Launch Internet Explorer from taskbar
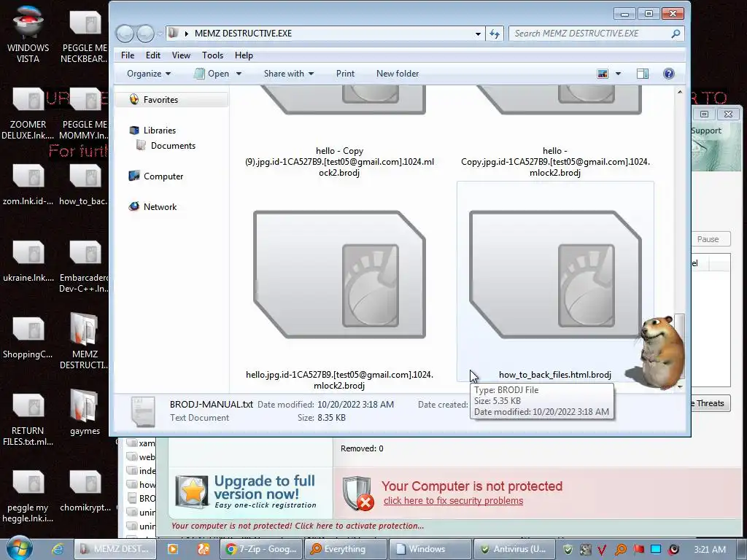747x560 pixels. tap(58, 549)
